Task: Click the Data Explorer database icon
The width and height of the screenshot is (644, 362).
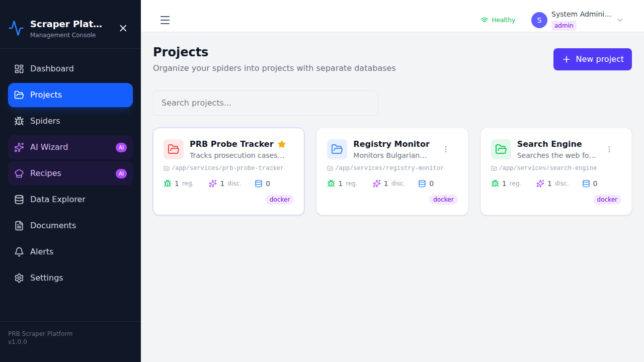Action: (x=19, y=199)
